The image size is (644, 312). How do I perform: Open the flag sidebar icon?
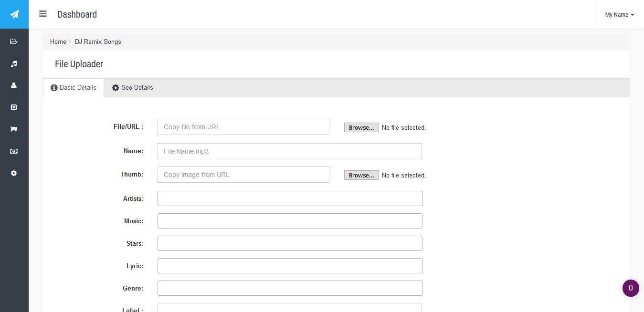[14, 129]
